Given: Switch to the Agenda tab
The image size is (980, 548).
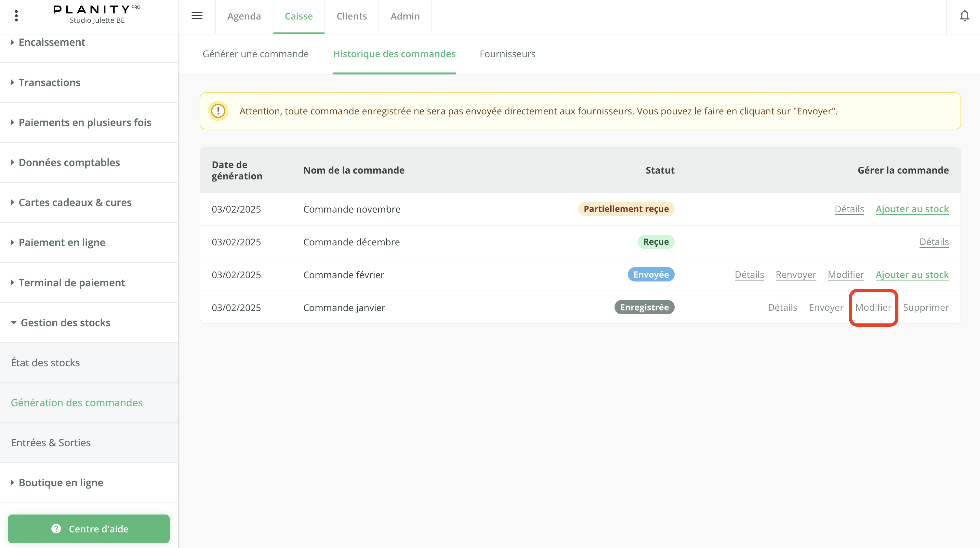Looking at the screenshot, I should [244, 16].
